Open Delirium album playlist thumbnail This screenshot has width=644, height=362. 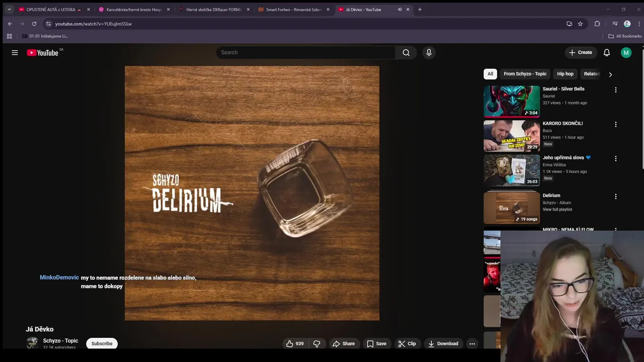(512, 207)
